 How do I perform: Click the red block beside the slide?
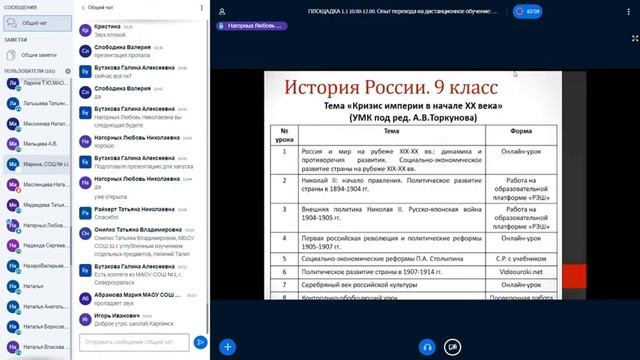(x=574, y=276)
